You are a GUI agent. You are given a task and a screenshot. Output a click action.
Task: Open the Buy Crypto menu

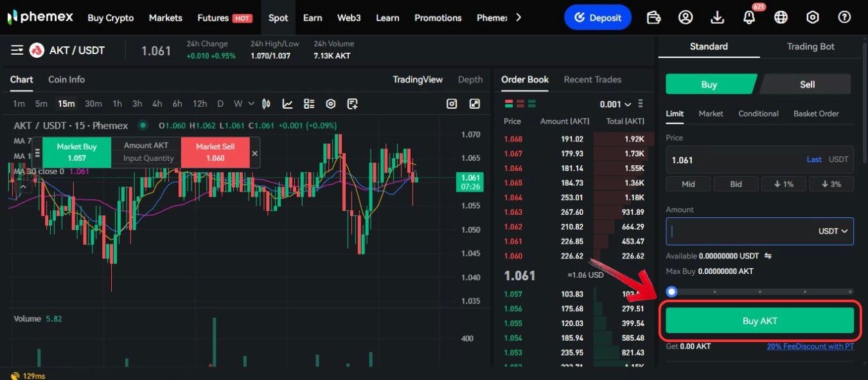coord(111,17)
